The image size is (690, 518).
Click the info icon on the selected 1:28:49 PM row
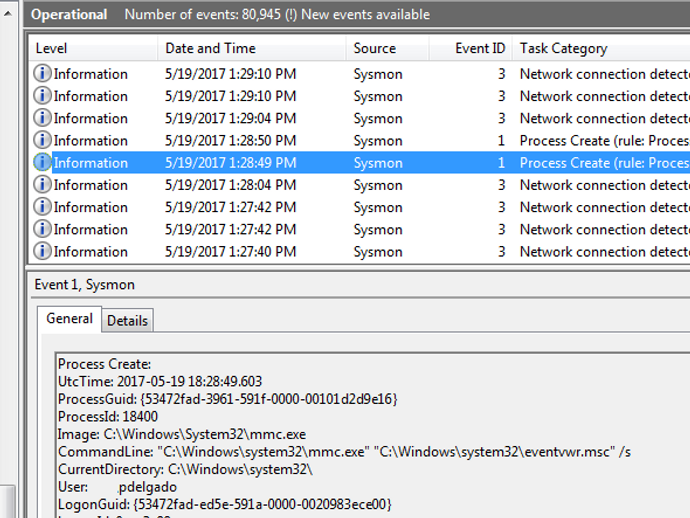pos(42,163)
